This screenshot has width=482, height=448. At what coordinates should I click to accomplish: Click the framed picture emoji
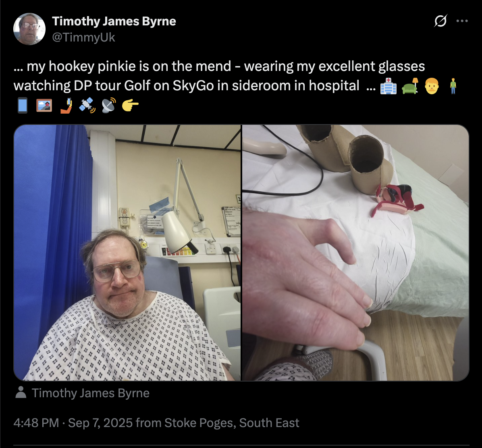(x=44, y=106)
